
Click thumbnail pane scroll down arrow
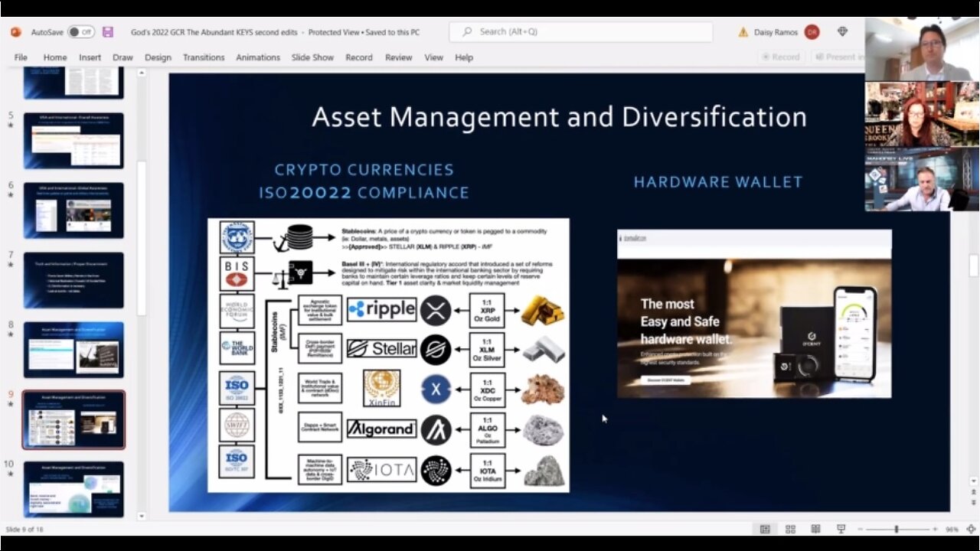[142, 517]
